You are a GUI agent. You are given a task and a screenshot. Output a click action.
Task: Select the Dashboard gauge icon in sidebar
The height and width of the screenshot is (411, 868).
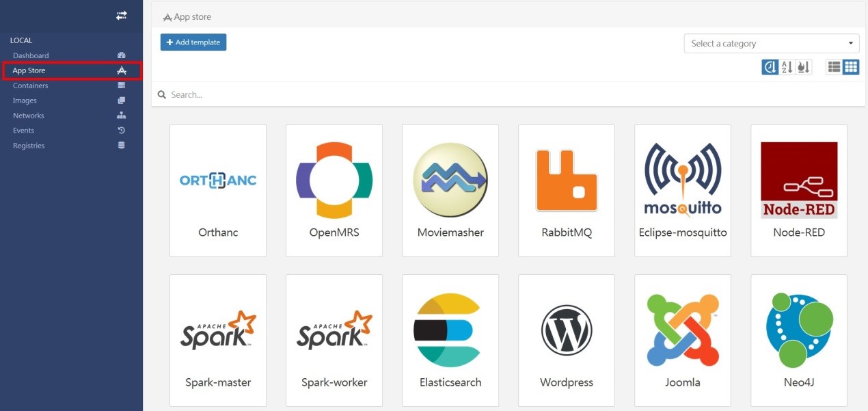coord(121,55)
